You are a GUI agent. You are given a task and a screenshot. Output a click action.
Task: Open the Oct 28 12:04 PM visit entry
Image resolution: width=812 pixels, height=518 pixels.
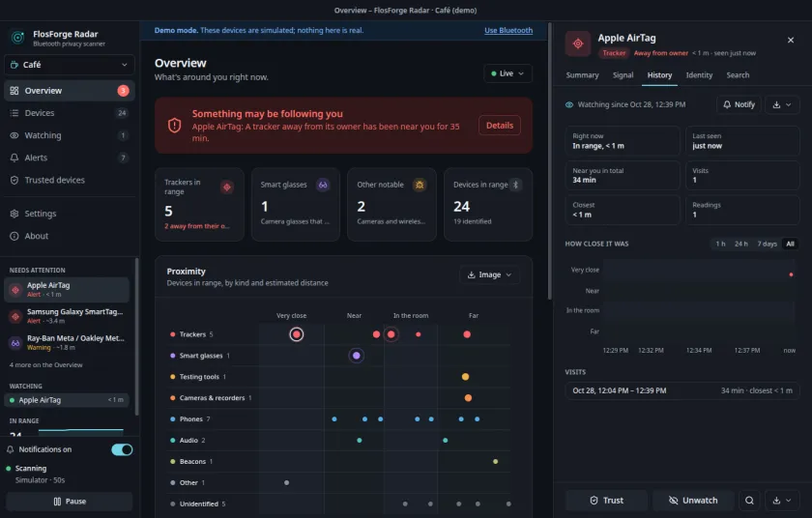pyautogui.click(x=682, y=390)
